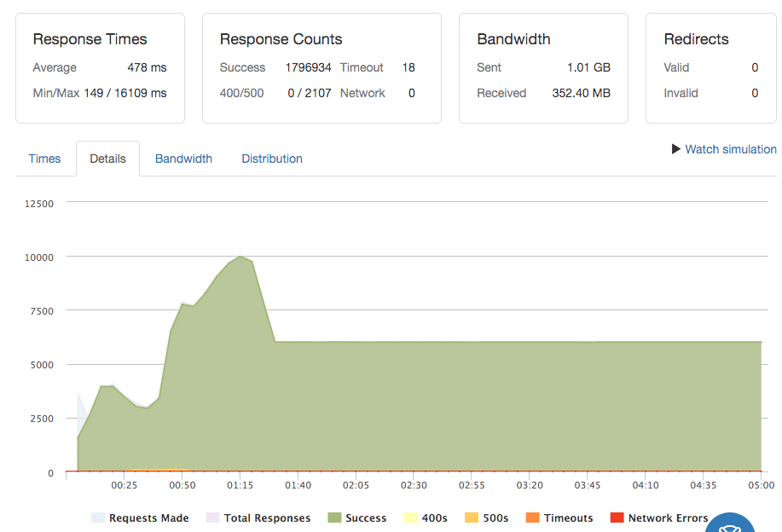Click the Bandwidth summary card heading

513,39
